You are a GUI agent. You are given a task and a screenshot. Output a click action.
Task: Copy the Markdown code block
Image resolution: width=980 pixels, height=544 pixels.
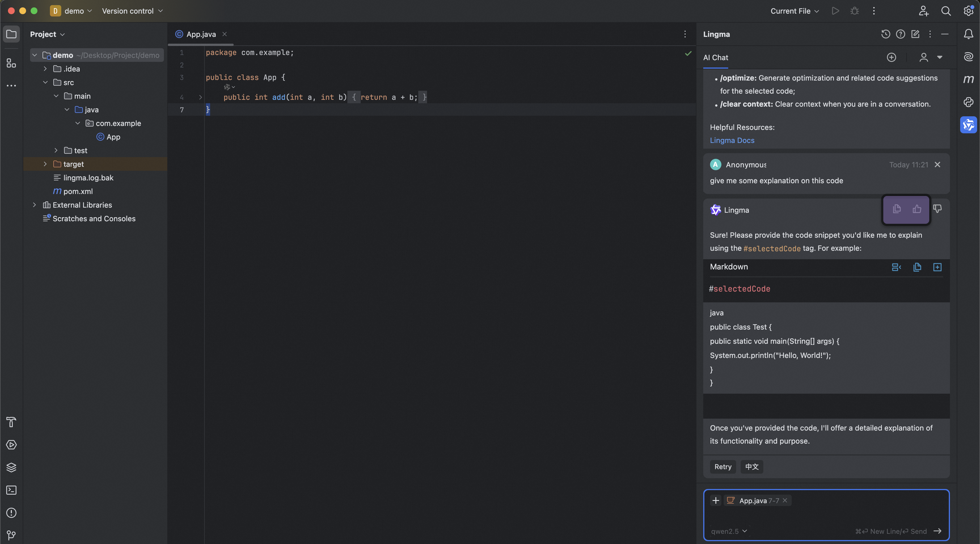pyautogui.click(x=917, y=267)
